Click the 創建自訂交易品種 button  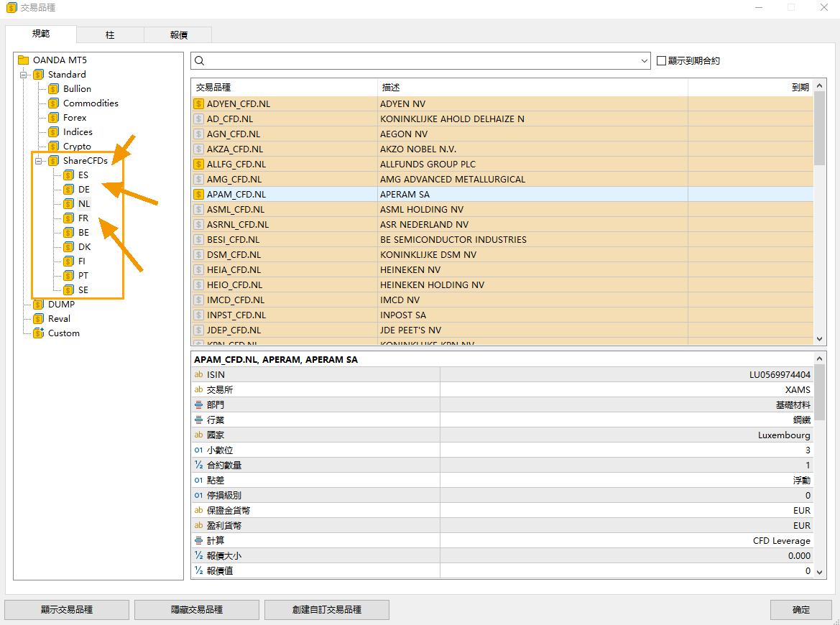tap(327, 609)
